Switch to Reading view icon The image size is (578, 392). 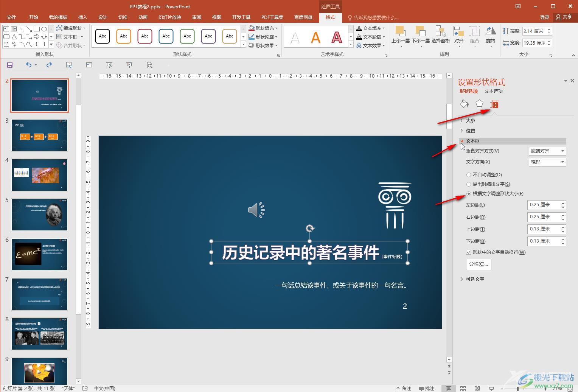click(x=477, y=389)
